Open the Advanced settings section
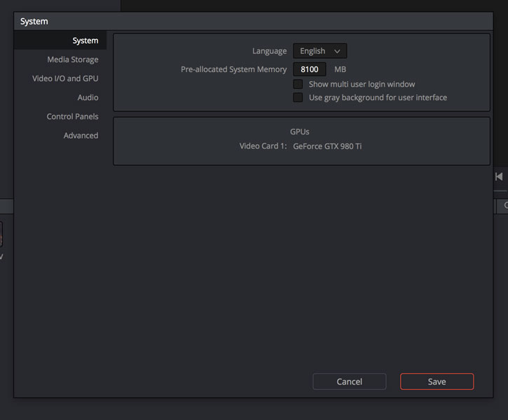The image size is (508, 420). pos(81,136)
